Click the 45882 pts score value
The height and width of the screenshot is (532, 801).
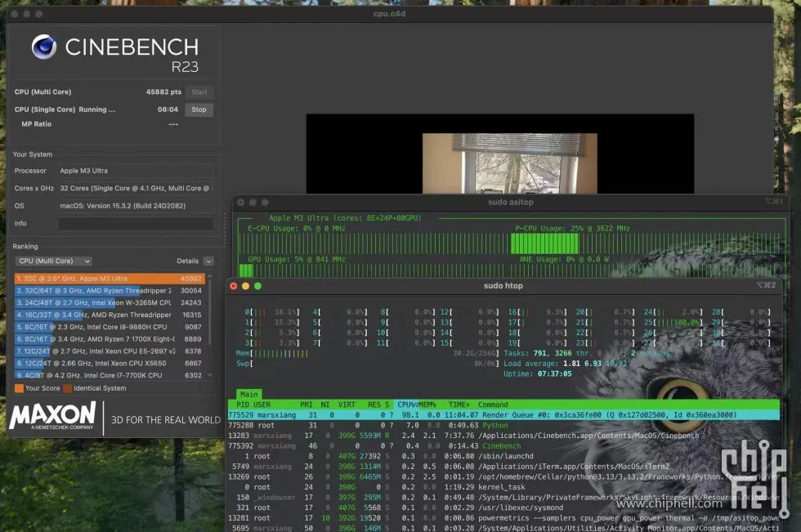pos(163,92)
